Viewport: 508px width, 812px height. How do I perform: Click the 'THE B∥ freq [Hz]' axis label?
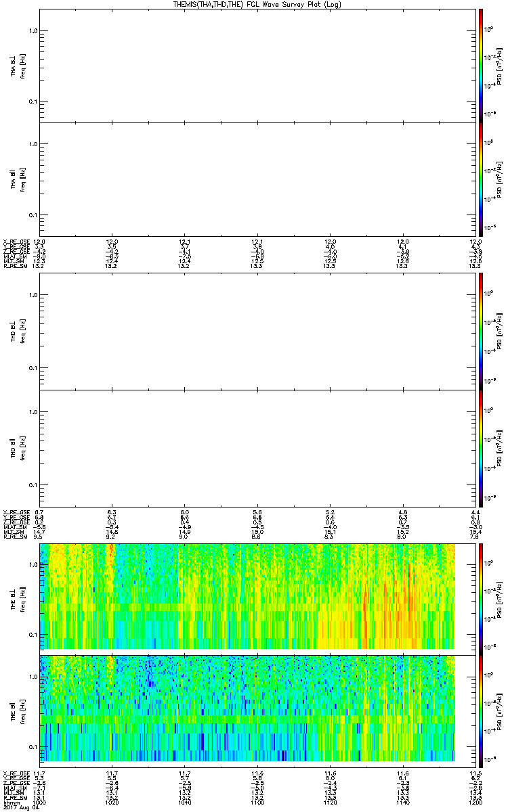tap(18, 710)
